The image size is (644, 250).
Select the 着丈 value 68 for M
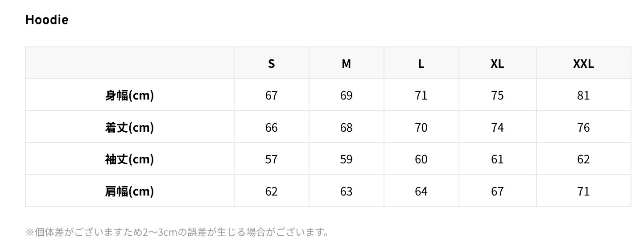pos(346,127)
